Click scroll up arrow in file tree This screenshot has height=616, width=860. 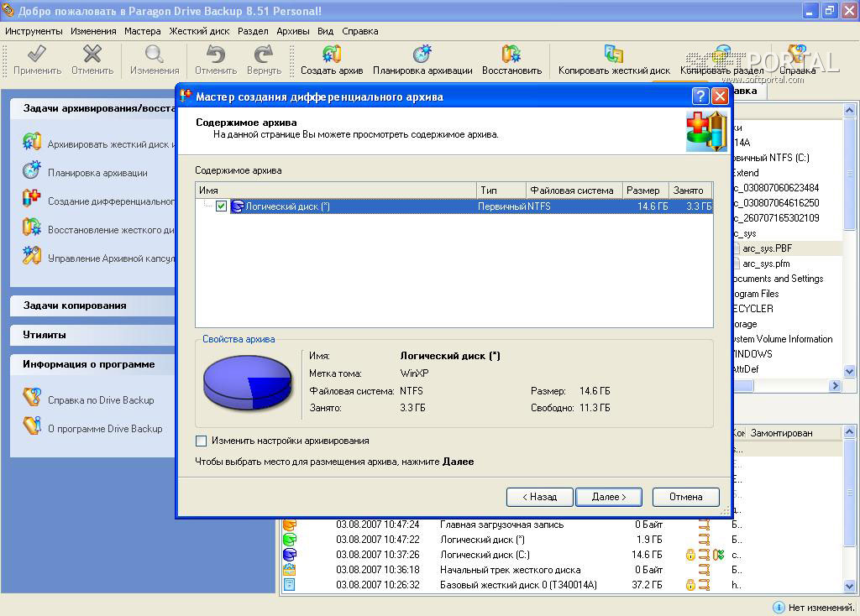(849, 110)
